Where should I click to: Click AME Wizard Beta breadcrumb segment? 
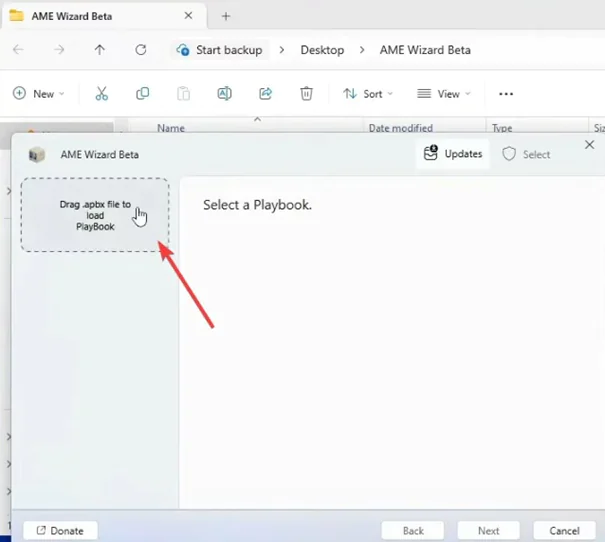[425, 50]
